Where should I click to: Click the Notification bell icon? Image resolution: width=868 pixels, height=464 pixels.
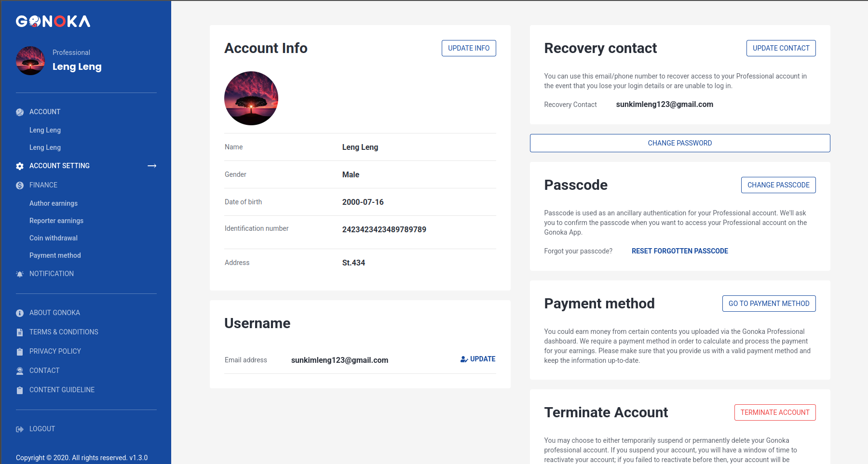tap(20, 274)
